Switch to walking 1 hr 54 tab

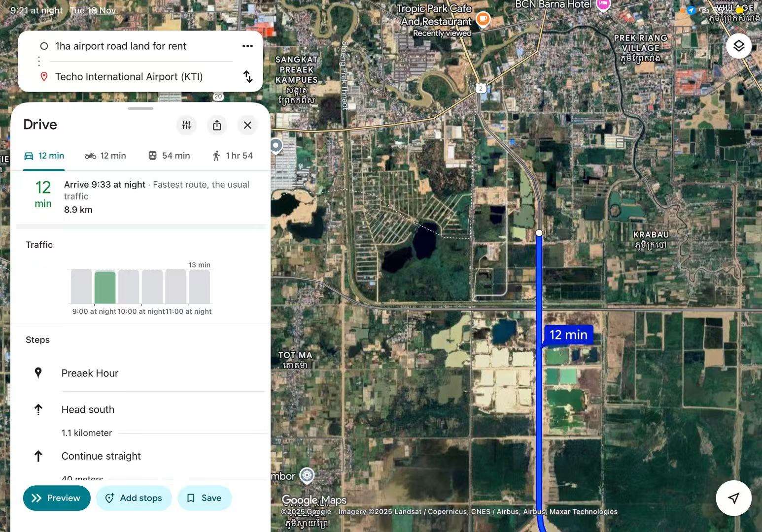[232, 156]
